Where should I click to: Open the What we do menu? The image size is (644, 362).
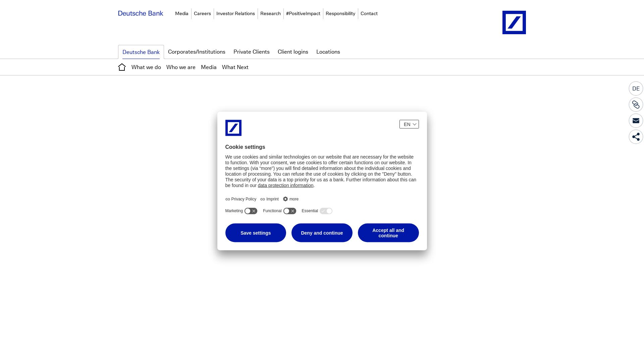click(146, 67)
